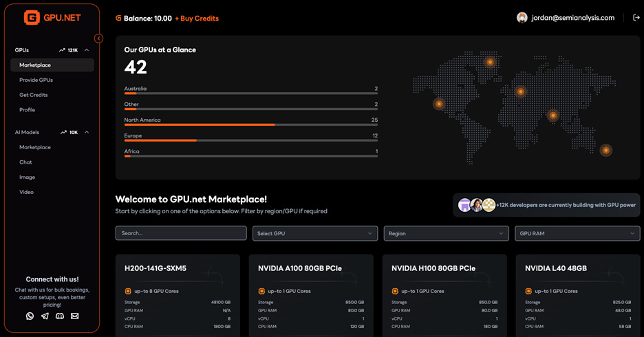Viewport: 644px width, 337px height.
Task: Click GPU chip icon on L40 48GB card
Action: point(528,291)
